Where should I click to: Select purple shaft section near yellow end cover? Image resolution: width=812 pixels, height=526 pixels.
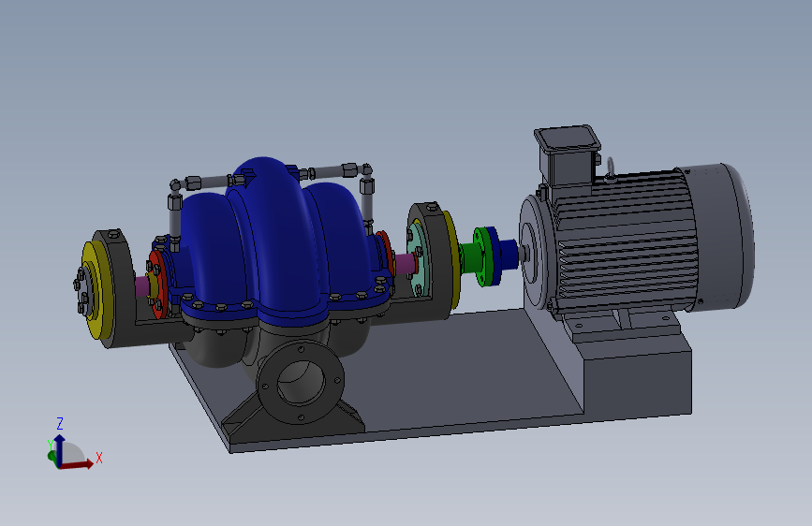click(x=142, y=286)
